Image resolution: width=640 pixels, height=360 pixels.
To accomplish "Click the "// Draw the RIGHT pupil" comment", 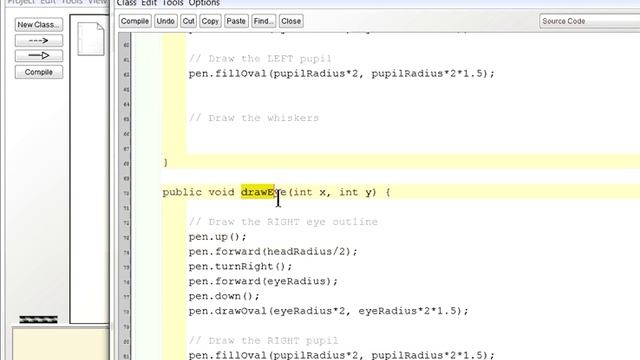I will [263, 340].
